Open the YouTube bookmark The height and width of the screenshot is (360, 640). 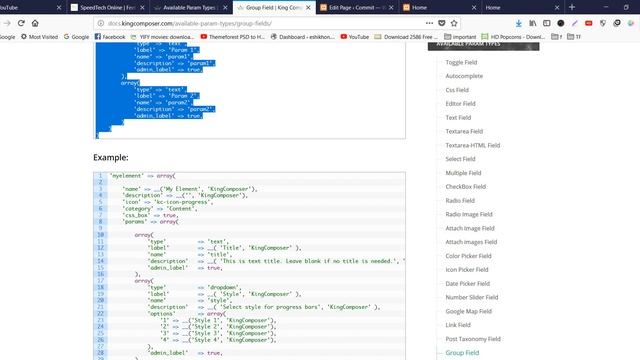(355, 37)
